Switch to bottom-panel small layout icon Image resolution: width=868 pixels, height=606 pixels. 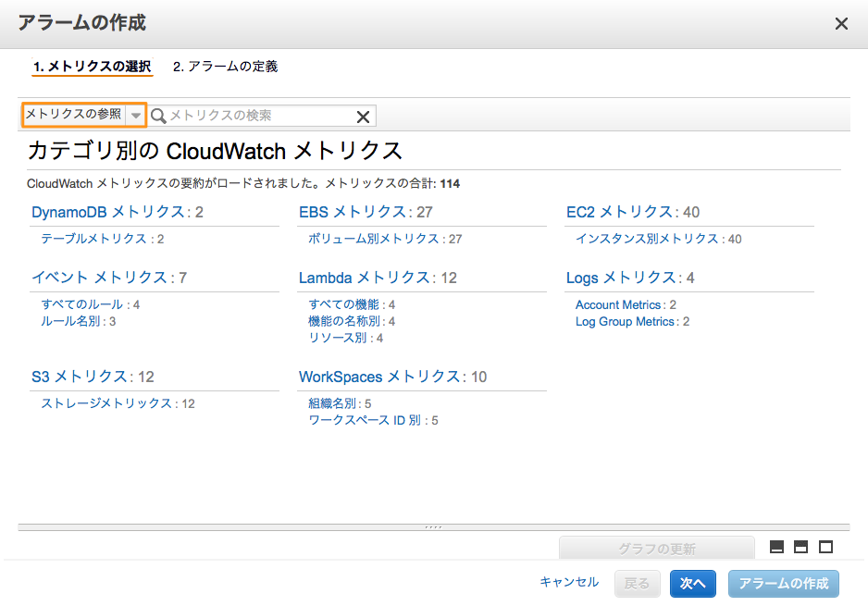click(x=776, y=547)
